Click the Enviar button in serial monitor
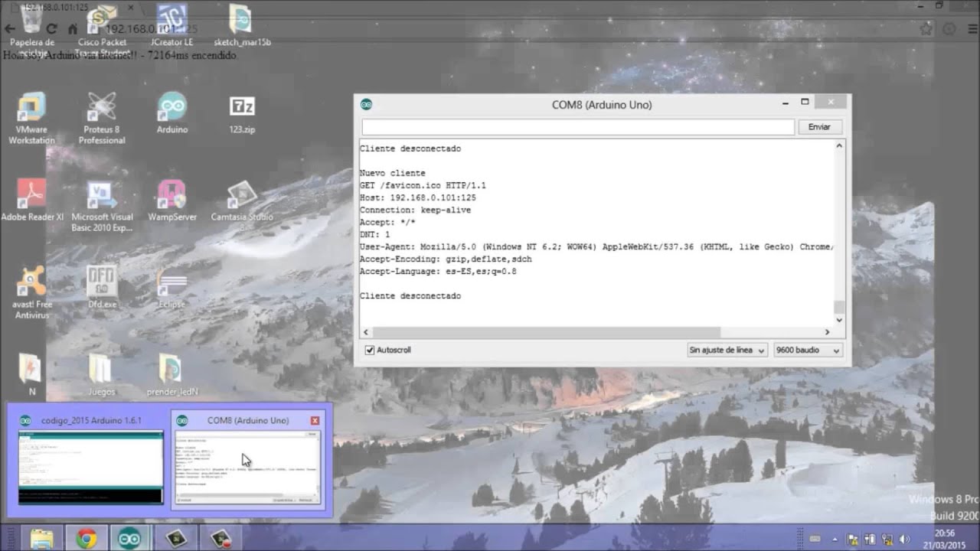 (x=819, y=127)
